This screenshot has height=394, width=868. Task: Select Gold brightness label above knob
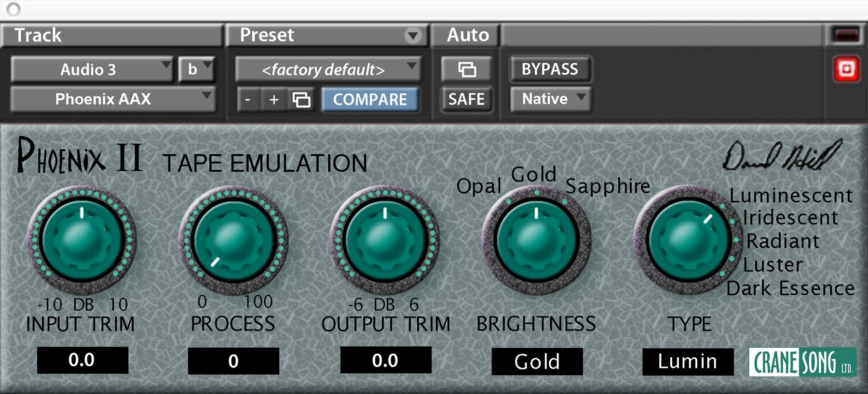(x=534, y=174)
